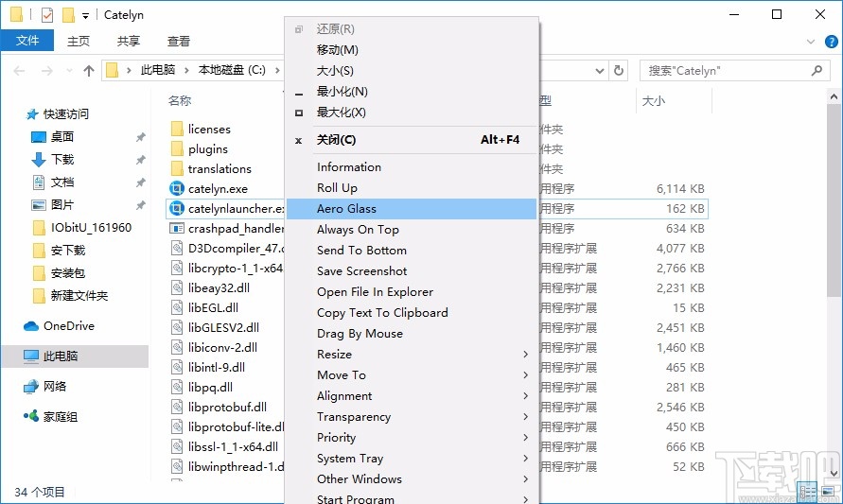Click the D3Dcompiler_47 dll icon
Screen dimensions: 843x504
coord(177,249)
